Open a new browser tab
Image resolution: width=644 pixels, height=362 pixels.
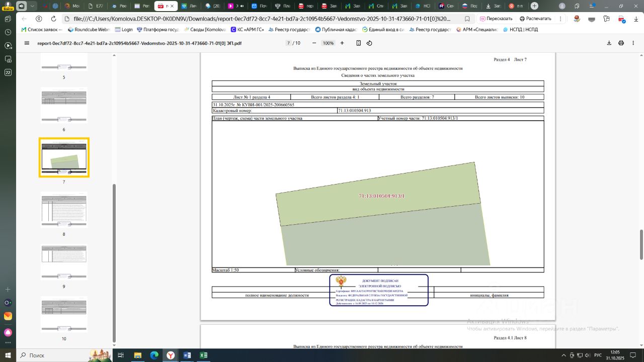pyautogui.click(x=534, y=6)
